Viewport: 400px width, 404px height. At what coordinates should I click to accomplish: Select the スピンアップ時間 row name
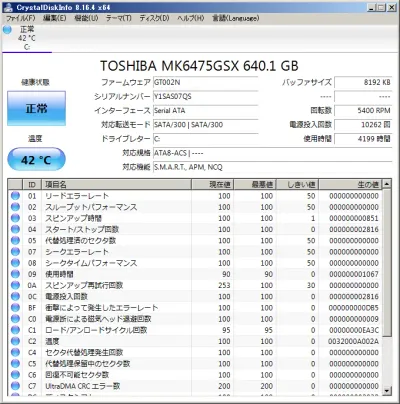(x=73, y=218)
